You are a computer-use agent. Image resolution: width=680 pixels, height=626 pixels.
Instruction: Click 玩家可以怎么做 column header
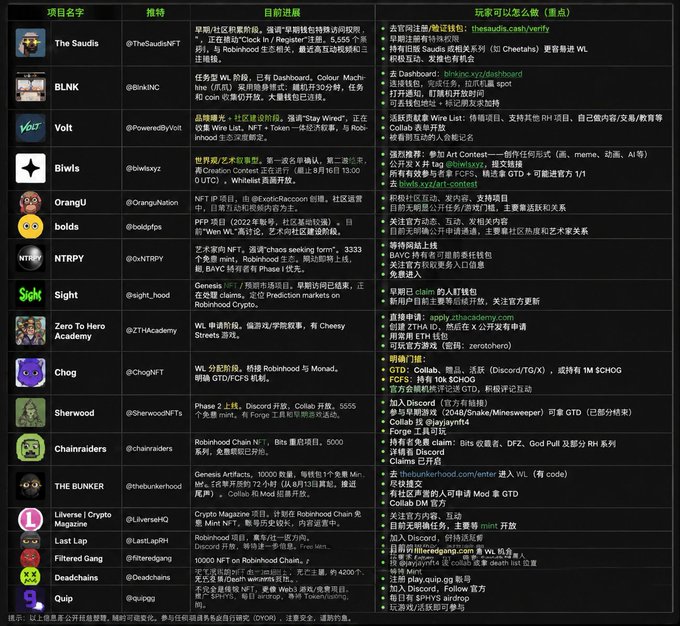point(523,13)
